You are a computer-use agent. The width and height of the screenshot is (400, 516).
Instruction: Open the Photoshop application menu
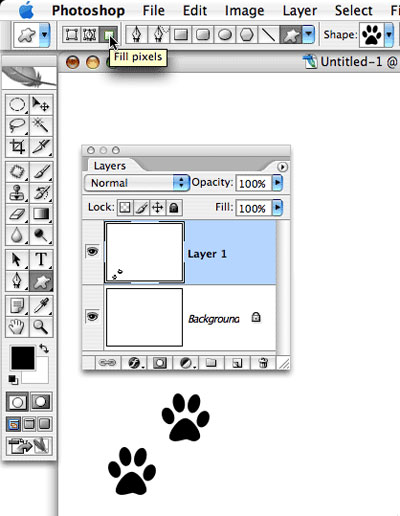pos(88,11)
